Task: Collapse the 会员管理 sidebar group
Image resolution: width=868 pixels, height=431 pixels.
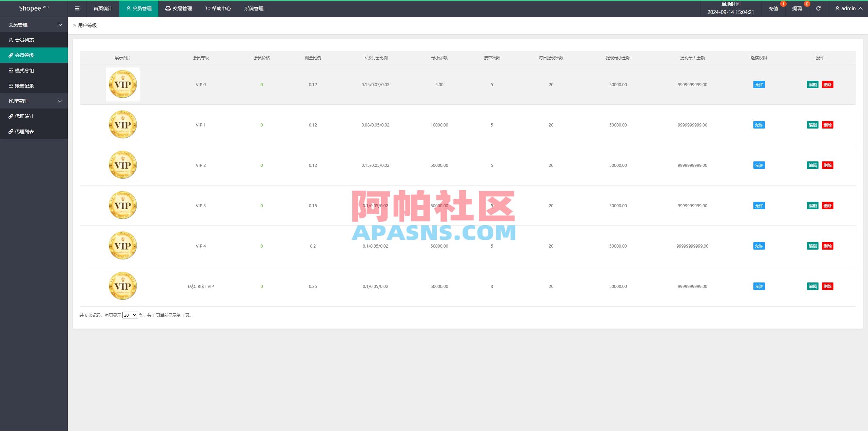Action: pyautogui.click(x=34, y=24)
